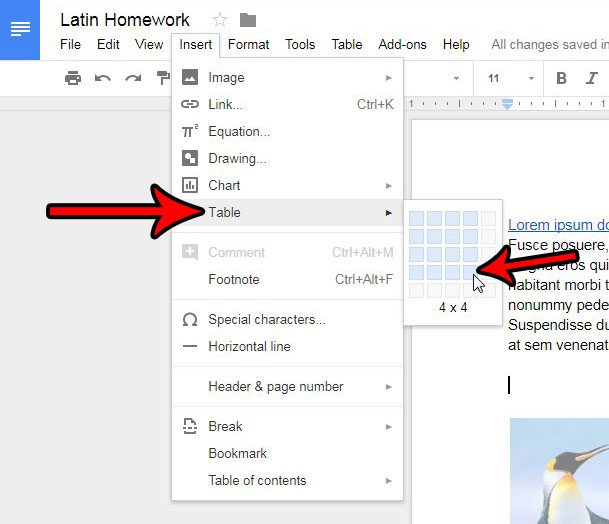
Task: Click the Google Docs home icon
Action: pyautogui.click(x=20, y=29)
